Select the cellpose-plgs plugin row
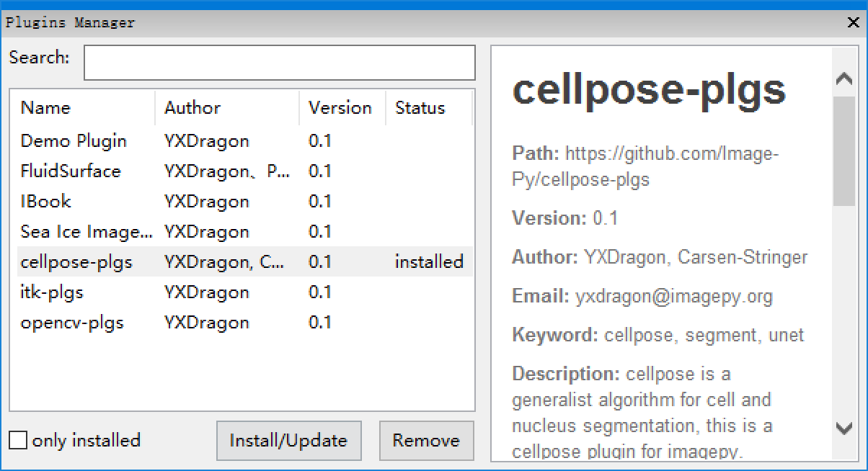The height and width of the screenshot is (471, 868). pos(242,262)
